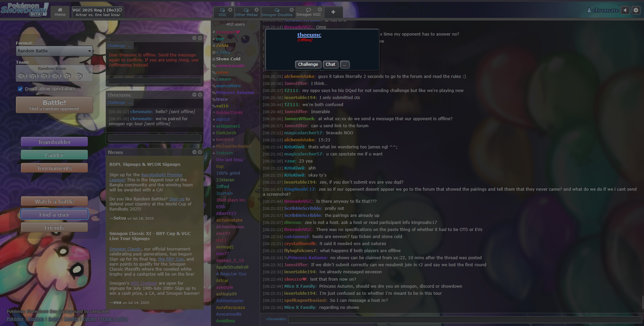The image size is (644, 326).
Task: Open the Rules footer link
Action: click(x=54, y=319)
